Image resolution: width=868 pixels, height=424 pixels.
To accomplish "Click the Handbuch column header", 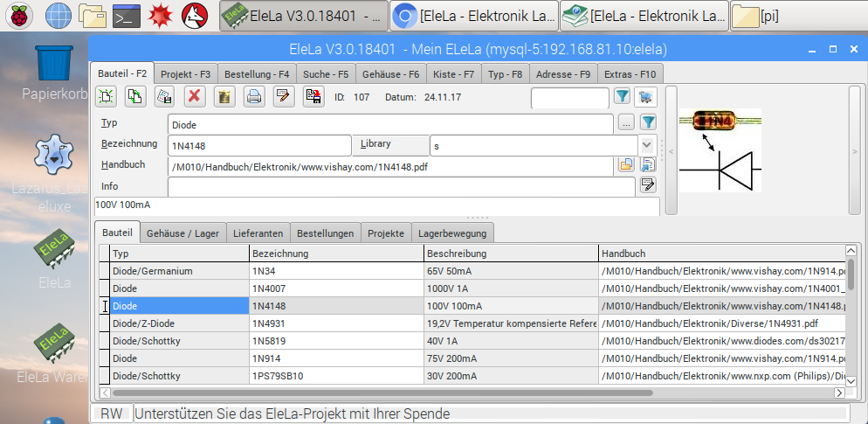I will [722, 254].
